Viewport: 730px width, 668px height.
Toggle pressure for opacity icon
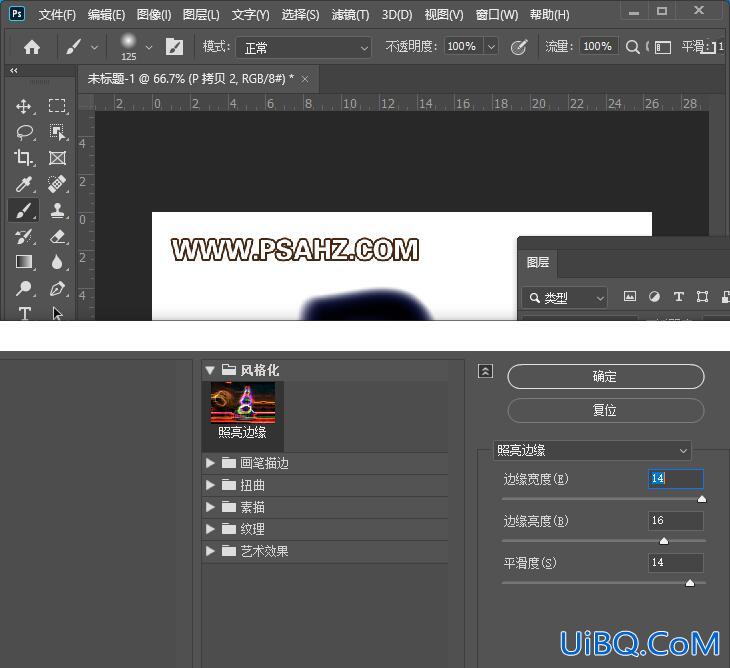point(519,47)
